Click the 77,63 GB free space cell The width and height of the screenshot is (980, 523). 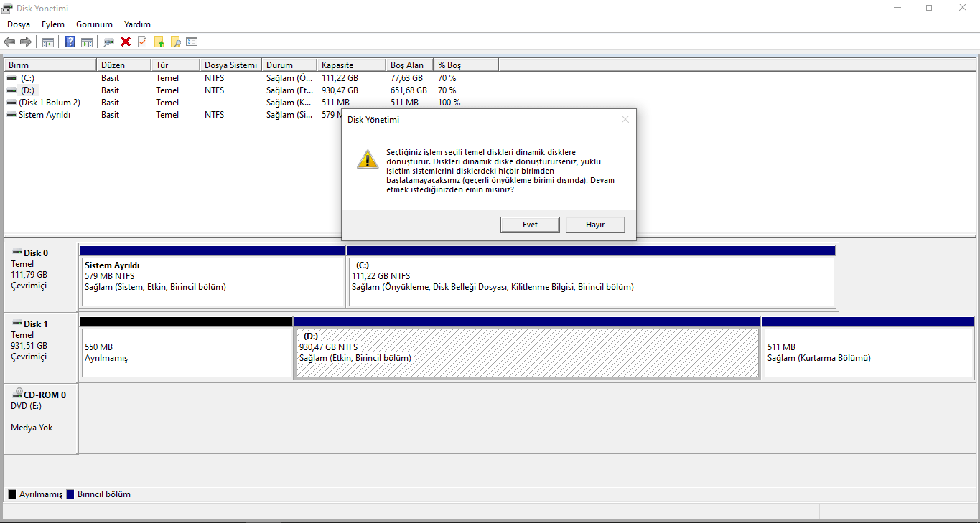406,78
